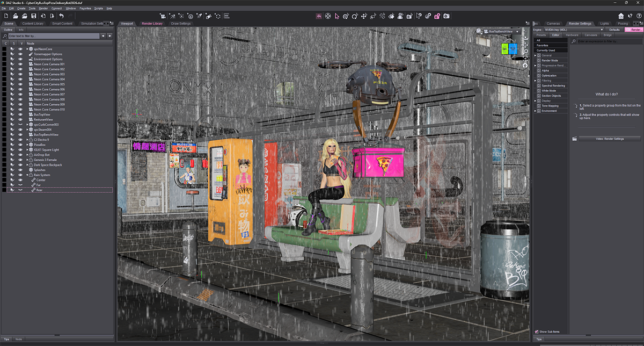
Task: Select the Rotate tool icon
Action: 355,16
